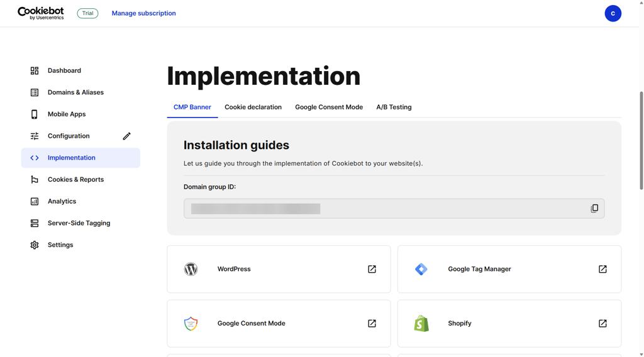Click the Installation guides heading
Viewport: 644px width, 357px height.
[x=236, y=145]
